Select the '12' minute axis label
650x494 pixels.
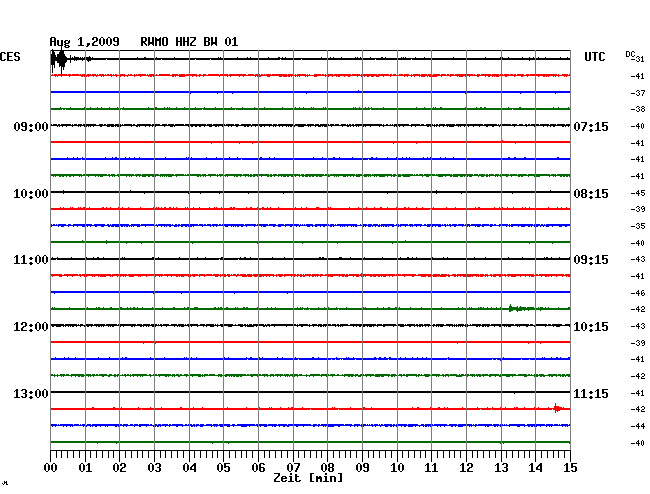click(x=466, y=467)
